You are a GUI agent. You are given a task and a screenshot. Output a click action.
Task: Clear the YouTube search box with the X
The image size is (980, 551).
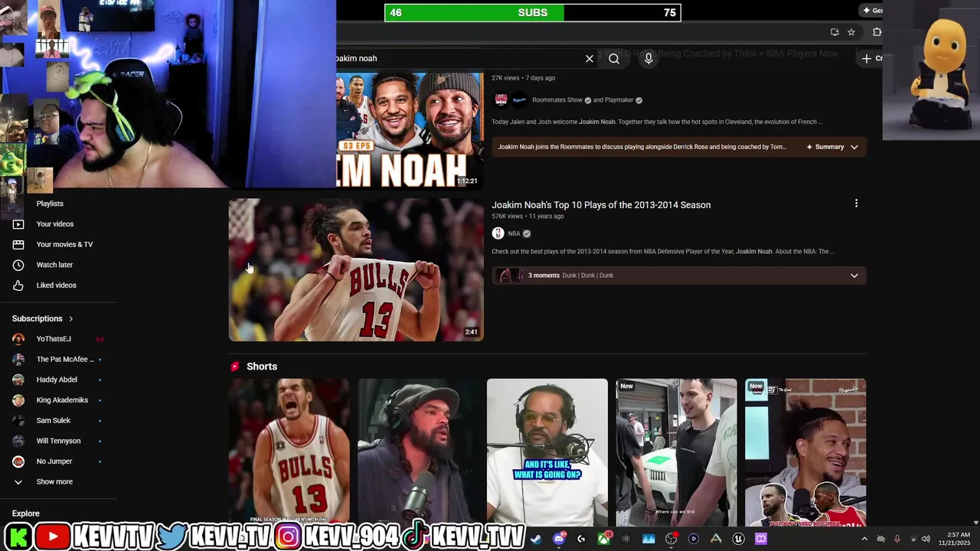(590, 58)
